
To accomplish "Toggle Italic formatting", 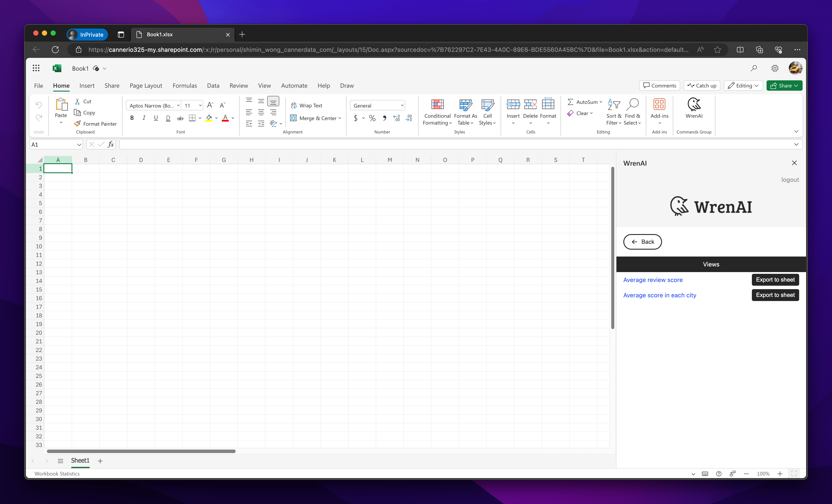I will (144, 118).
